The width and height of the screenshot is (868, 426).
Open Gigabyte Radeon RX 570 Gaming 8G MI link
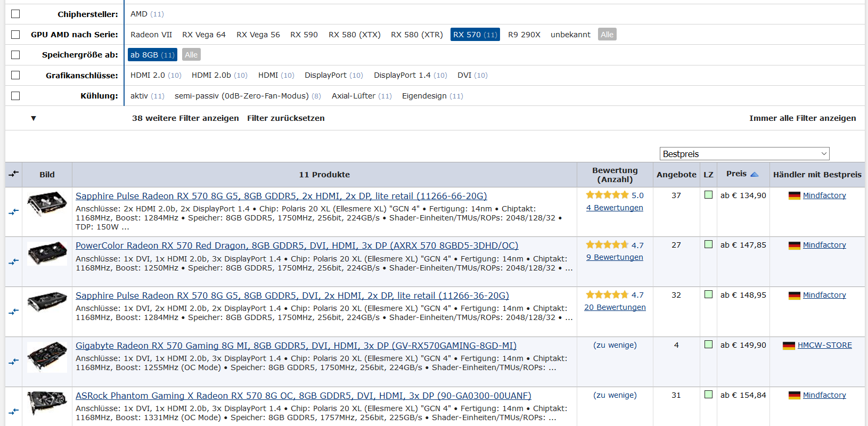coord(296,346)
